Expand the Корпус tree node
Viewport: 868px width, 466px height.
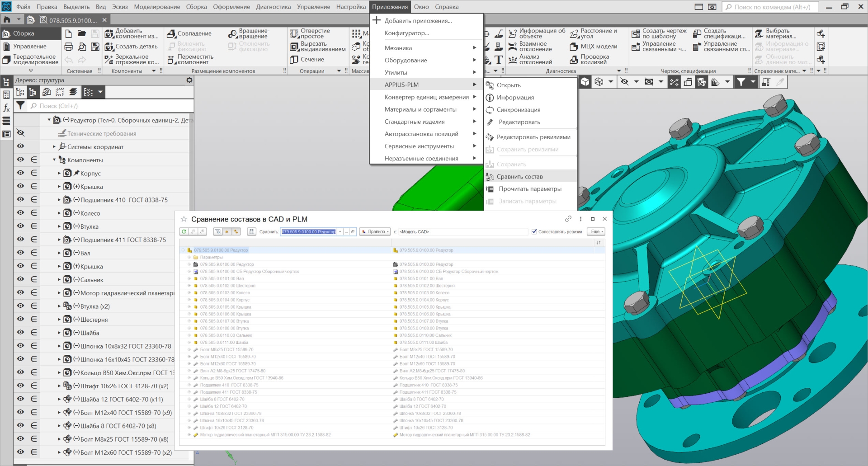point(59,173)
